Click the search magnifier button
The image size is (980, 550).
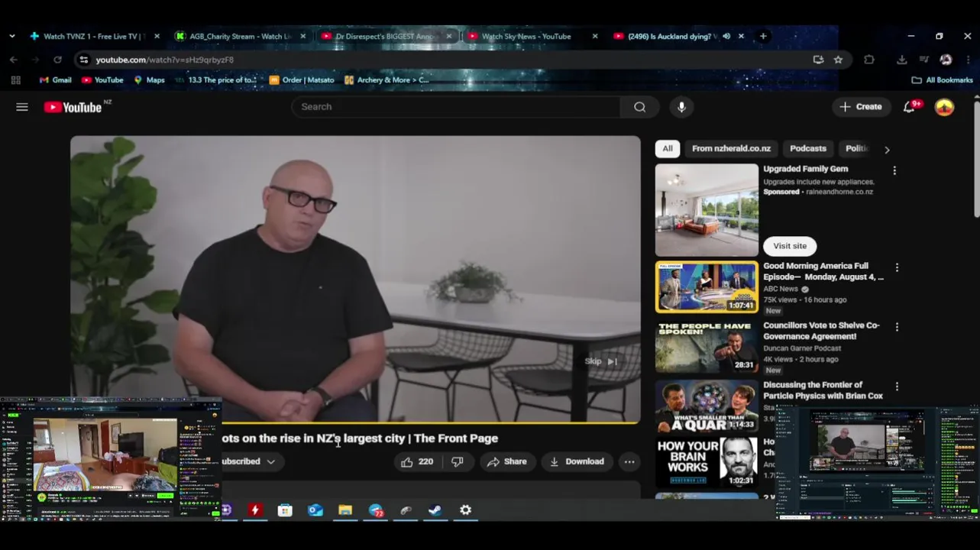tap(640, 107)
